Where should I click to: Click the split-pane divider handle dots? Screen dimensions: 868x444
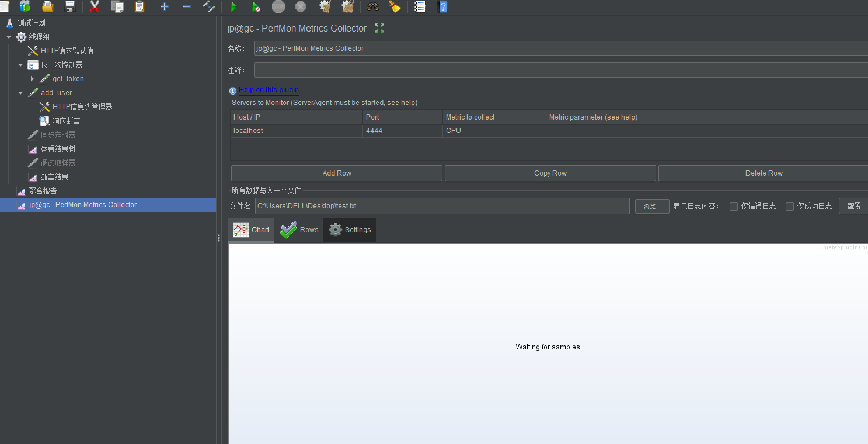219,237
